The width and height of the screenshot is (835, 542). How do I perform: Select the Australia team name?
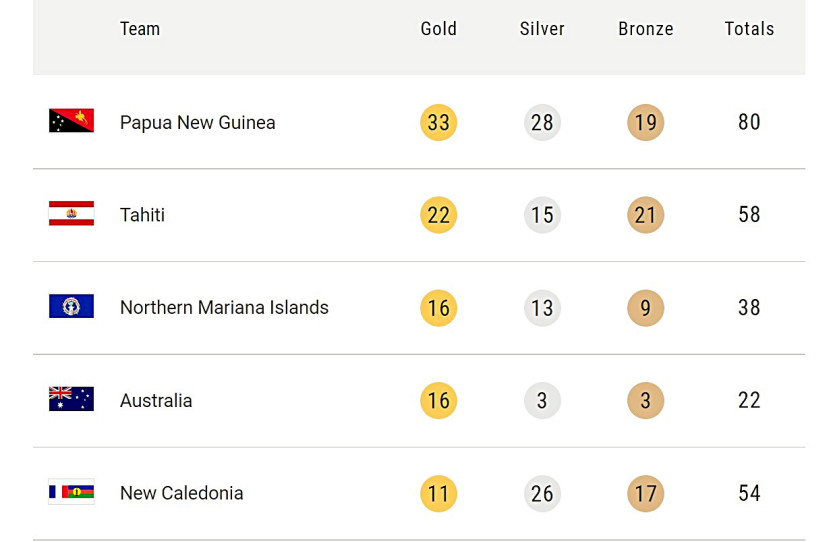coord(156,400)
